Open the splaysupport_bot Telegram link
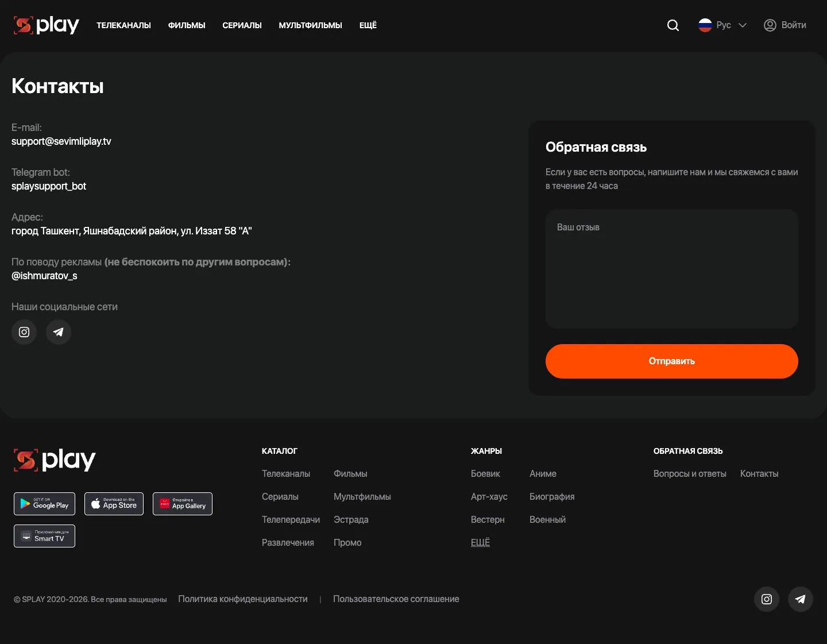The height and width of the screenshot is (644, 827). tap(49, 186)
